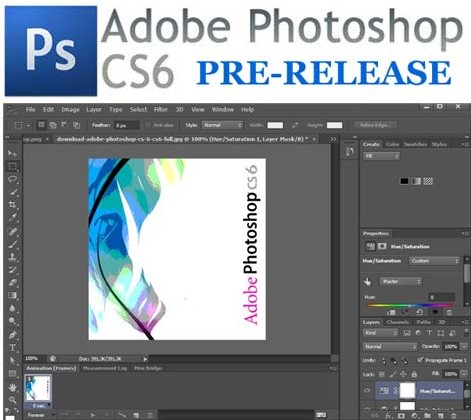The image size is (471, 420).
Task: Open the Fill dropdown in Create panel
Action: click(381, 156)
